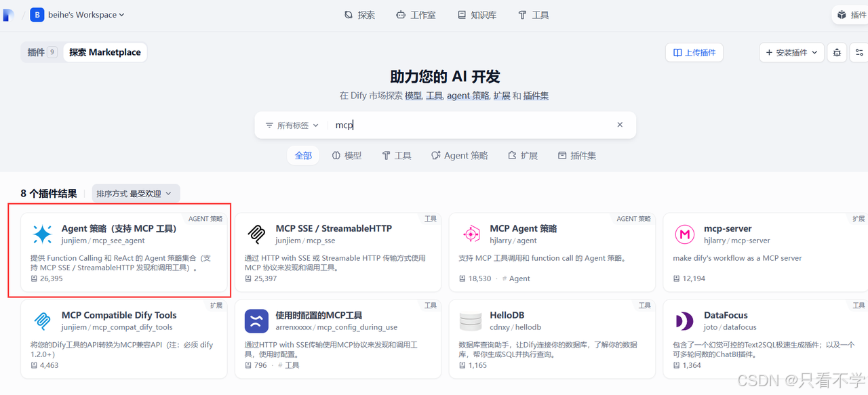Screen dimensions: 868x395
Task: Open the 工具 nav item
Action: 534,15
